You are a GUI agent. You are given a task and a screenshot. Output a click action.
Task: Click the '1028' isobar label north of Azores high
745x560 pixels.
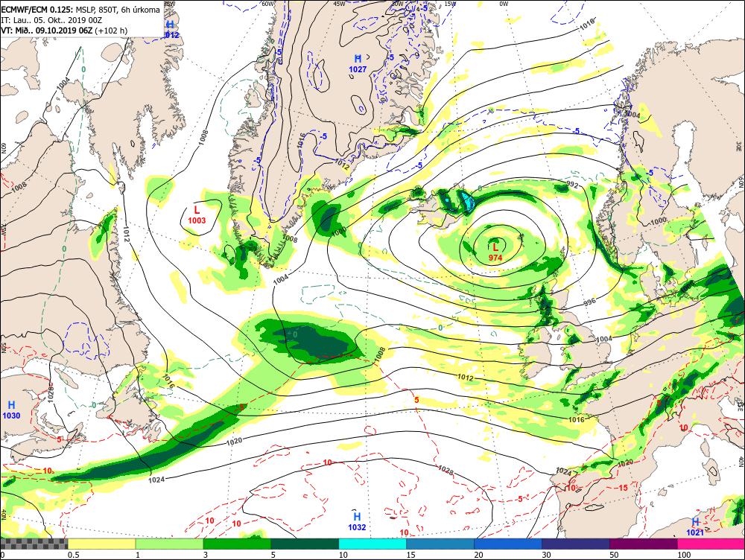tap(446, 469)
